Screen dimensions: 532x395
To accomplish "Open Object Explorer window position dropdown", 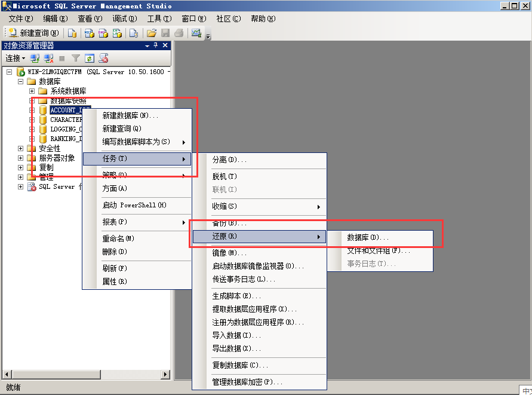I will (147, 45).
